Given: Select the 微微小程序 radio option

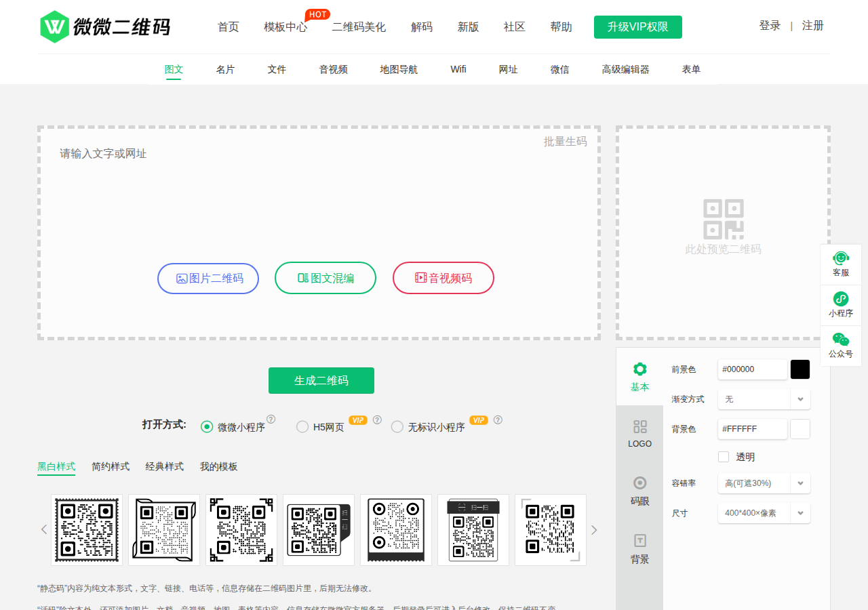Looking at the screenshot, I should point(207,427).
